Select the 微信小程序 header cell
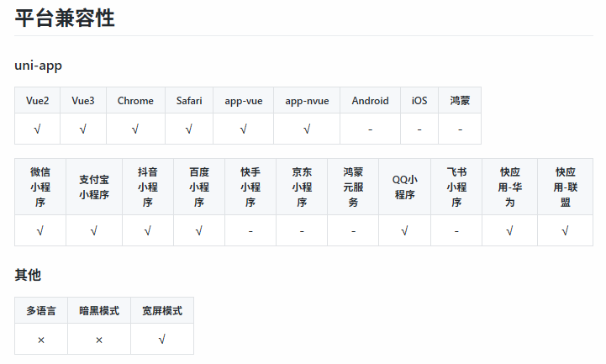Screen dimensions: 606x364 (x=40, y=187)
